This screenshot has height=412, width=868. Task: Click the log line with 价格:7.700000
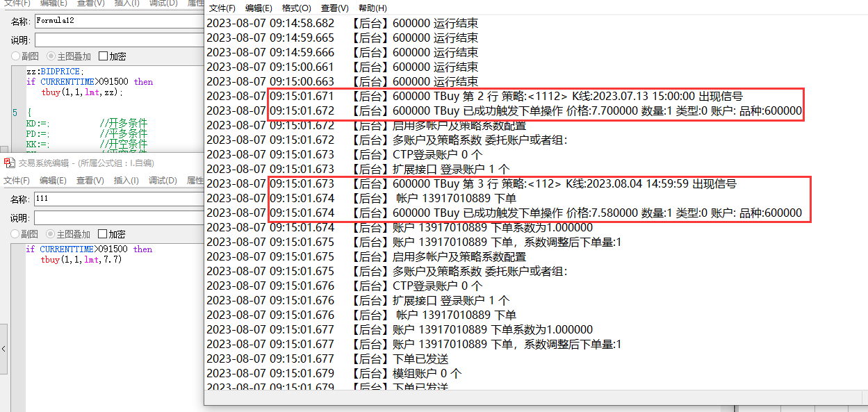coord(505,111)
